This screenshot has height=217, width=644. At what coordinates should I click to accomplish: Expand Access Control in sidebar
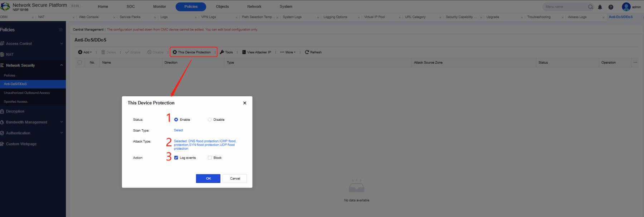[33, 44]
